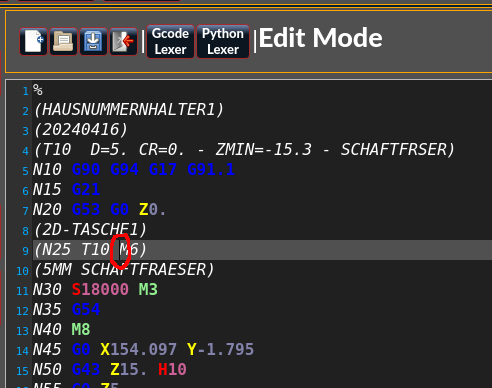Click line number 9 in the margin
The height and width of the screenshot is (388, 492).
(x=25, y=251)
